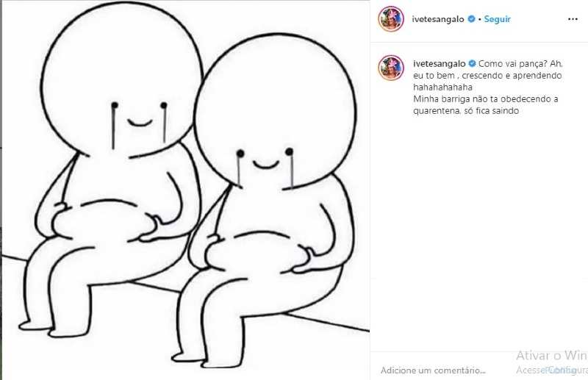The width and height of the screenshot is (588, 380).
Task: Click the left character's smiling mouth
Action: pyautogui.click(x=140, y=123)
